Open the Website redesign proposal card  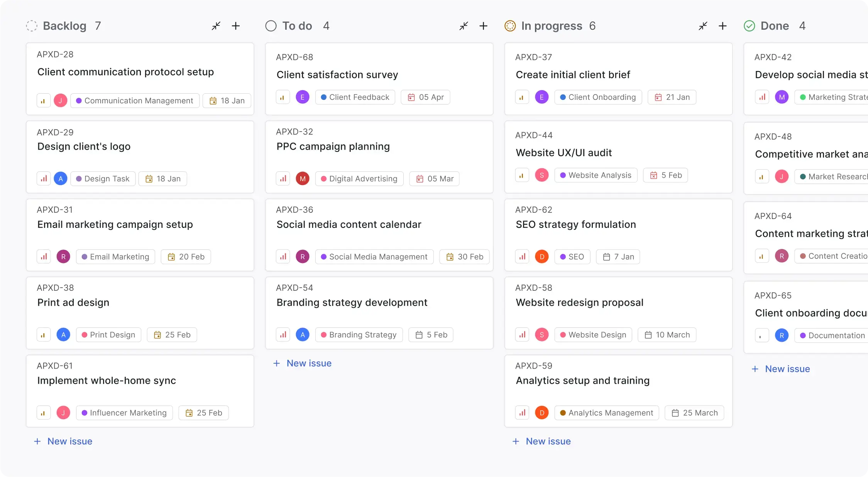click(579, 302)
